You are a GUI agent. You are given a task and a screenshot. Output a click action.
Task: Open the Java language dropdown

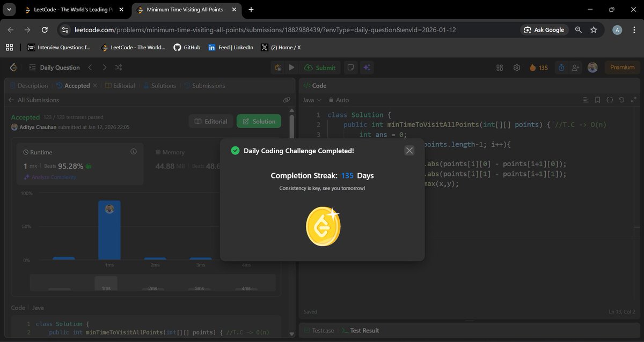pyautogui.click(x=312, y=100)
